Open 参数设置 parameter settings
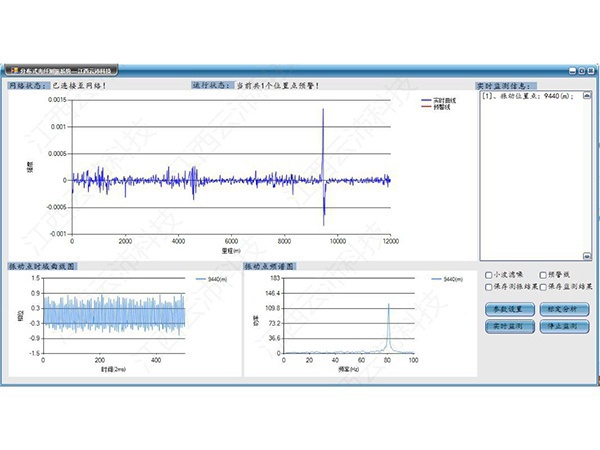 (503, 309)
